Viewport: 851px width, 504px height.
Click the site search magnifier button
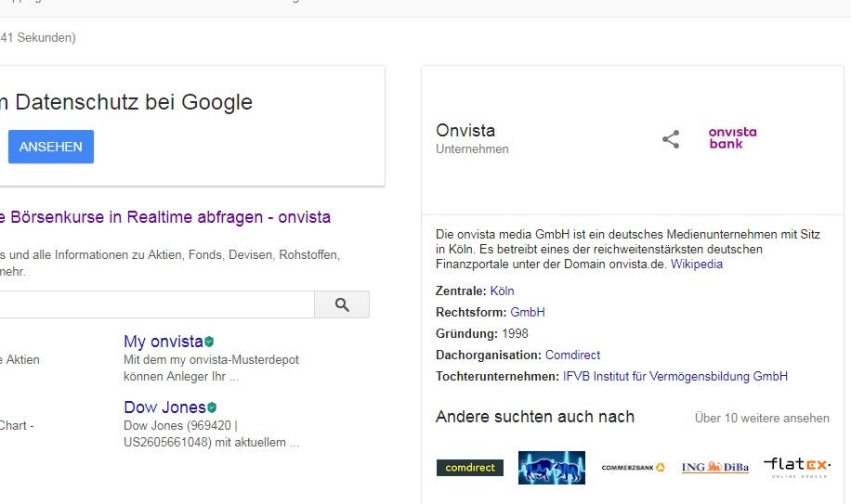click(x=342, y=304)
